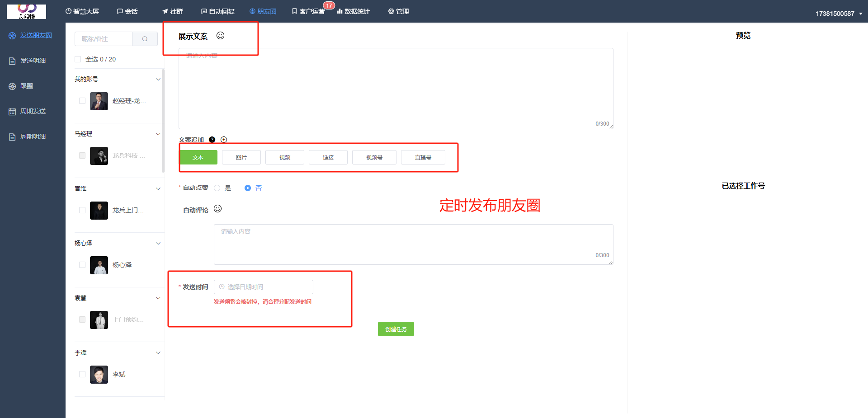Open 周期明细 in the sidebar
This screenshot has height=418, width=868.
tap(27, 136)
